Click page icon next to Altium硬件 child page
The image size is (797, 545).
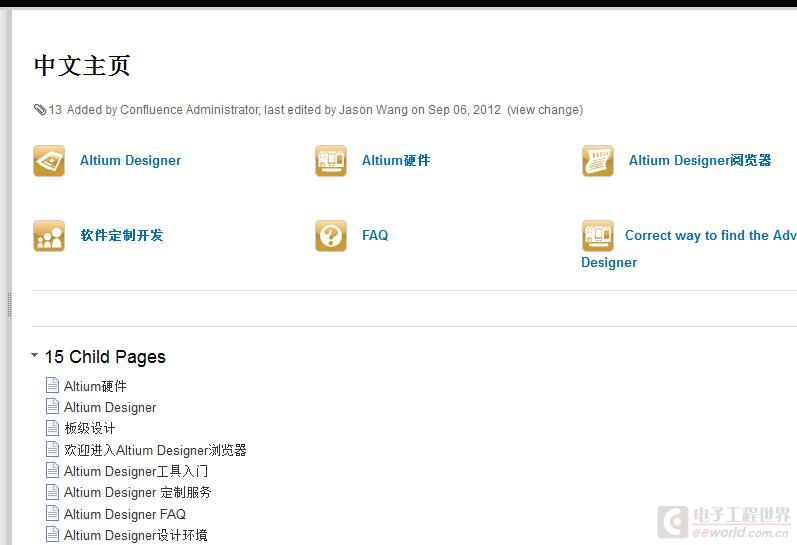52,385
